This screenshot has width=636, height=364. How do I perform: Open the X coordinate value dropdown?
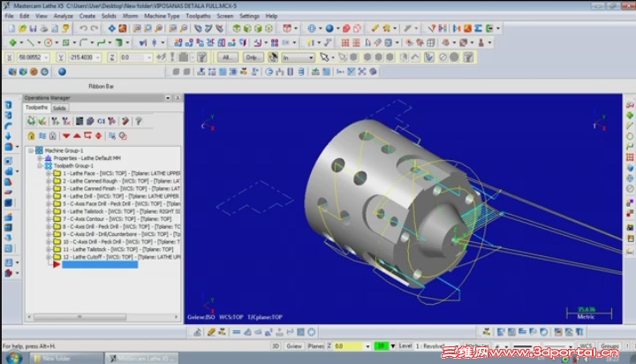click(x=46, y=57)
